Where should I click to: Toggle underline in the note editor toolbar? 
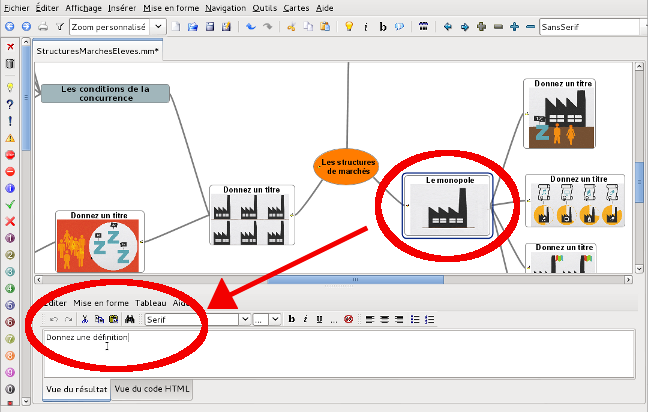click(x=319, y=319)
